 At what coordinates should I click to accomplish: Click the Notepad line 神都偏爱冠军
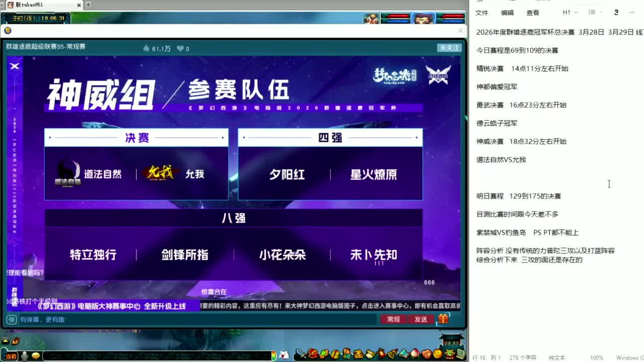(497, 86)
